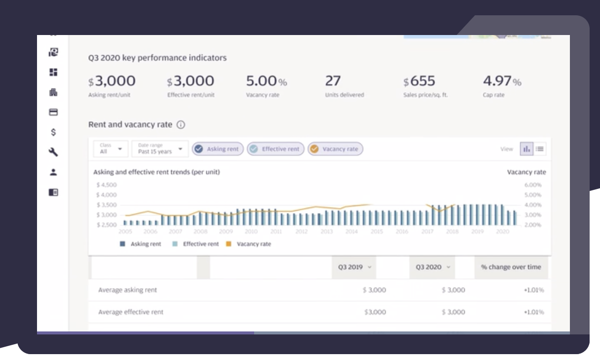Expand the Date range dropdown
The width and height of the screenshot is (600, 364).
pyautogui.click(x=160, y=149)
